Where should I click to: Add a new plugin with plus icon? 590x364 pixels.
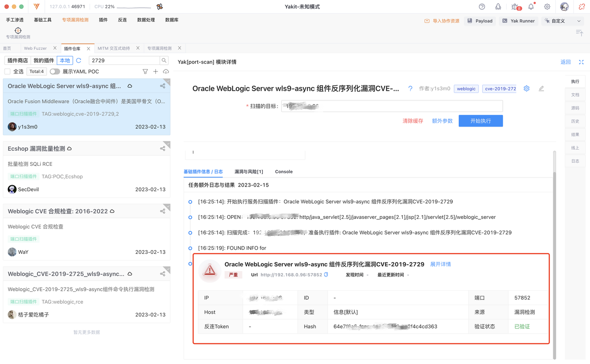click(x=155, y=71)
